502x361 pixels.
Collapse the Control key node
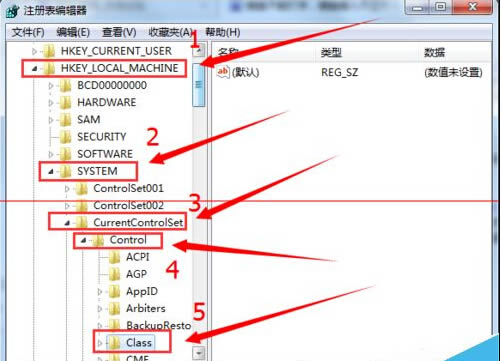(x=83, y=240)
